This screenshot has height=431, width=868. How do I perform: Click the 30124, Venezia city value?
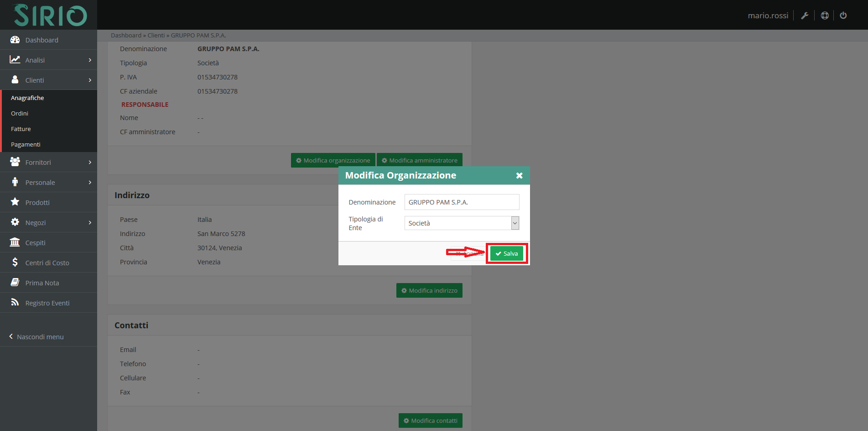[x=220, y=248]
